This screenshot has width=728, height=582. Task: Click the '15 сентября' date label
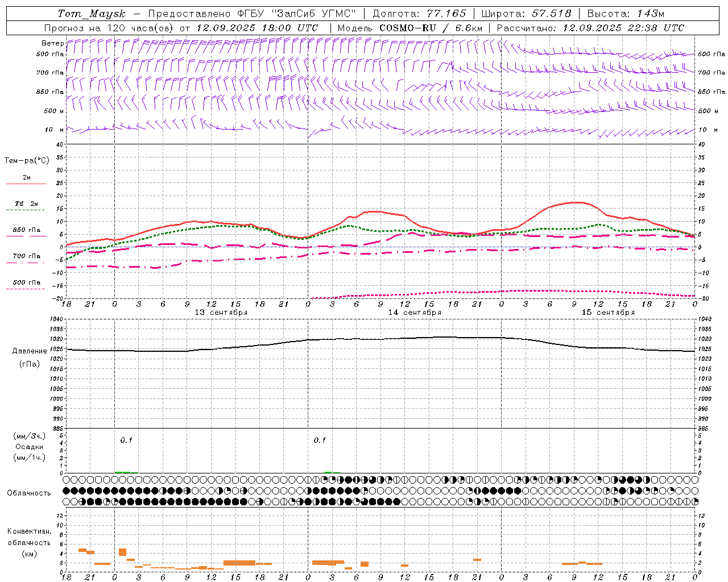point(608,313)
